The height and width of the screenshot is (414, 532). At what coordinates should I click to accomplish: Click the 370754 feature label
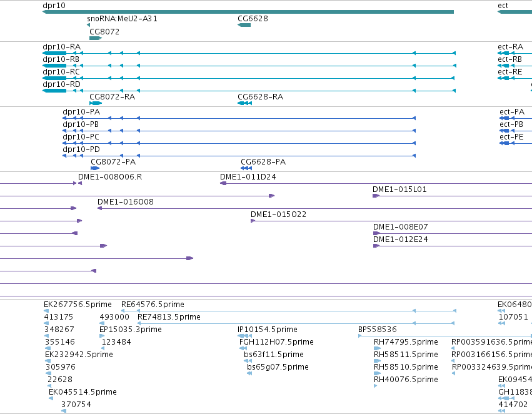point(76,405)
